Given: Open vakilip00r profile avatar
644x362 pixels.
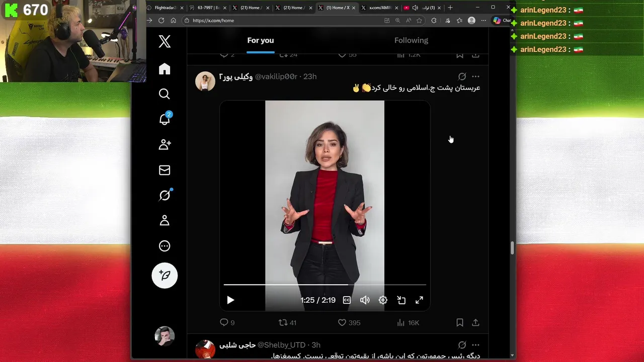Looking at the screenshot, I should [205, 81].
